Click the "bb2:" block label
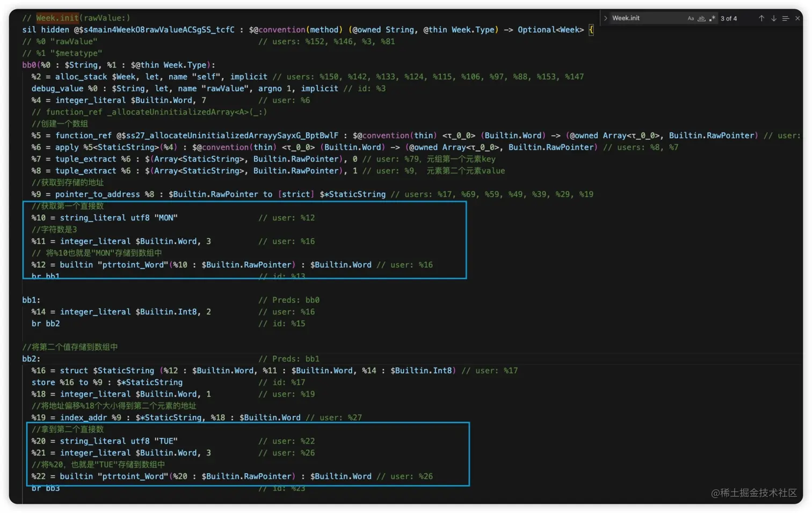Screen dimensions: 812x513 coord(31,359)
